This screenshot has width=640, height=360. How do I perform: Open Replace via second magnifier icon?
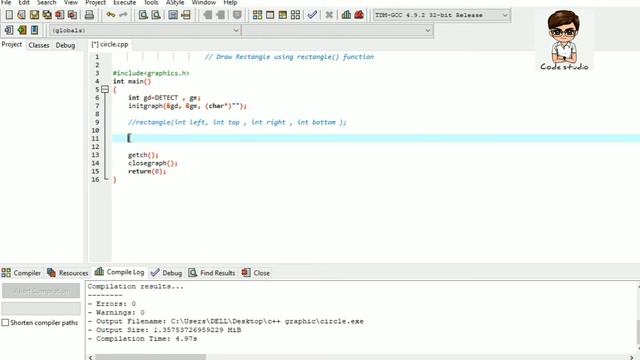(x=156, y=15)
